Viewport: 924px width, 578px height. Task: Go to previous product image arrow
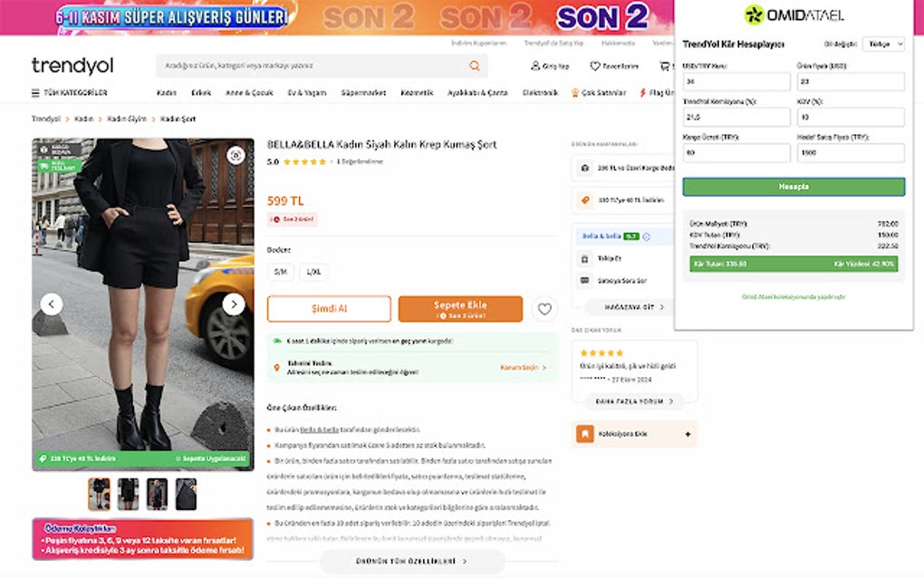coord(52,304)
